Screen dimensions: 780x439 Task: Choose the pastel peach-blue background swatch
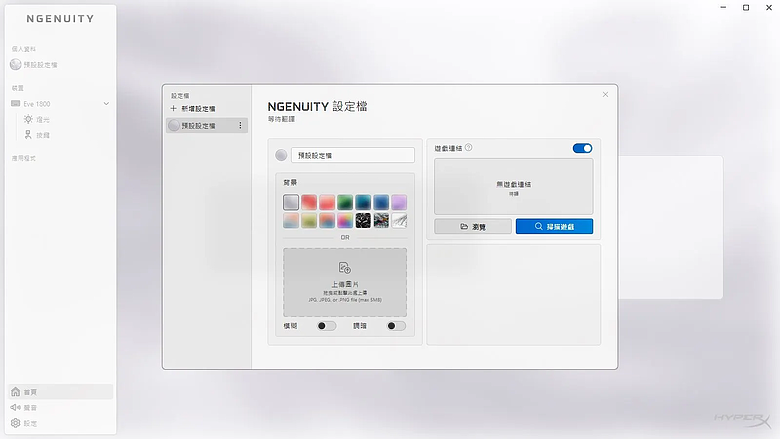pos(291,220)
